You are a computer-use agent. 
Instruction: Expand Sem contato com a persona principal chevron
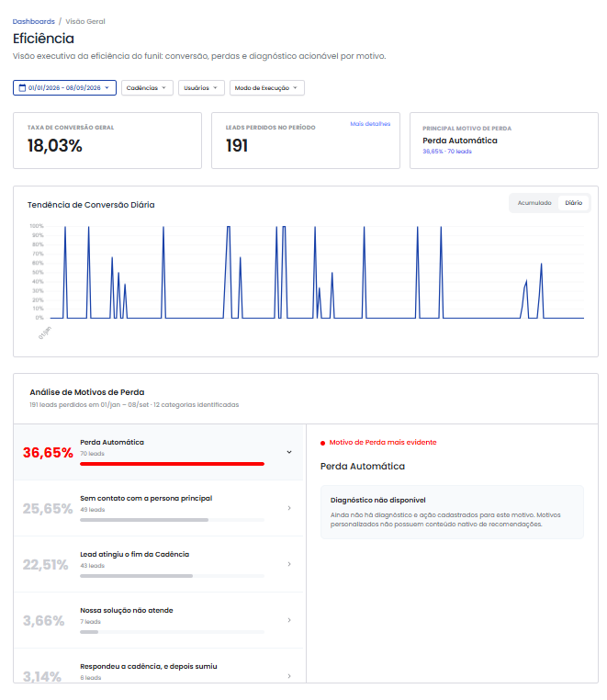coord(289,508)
